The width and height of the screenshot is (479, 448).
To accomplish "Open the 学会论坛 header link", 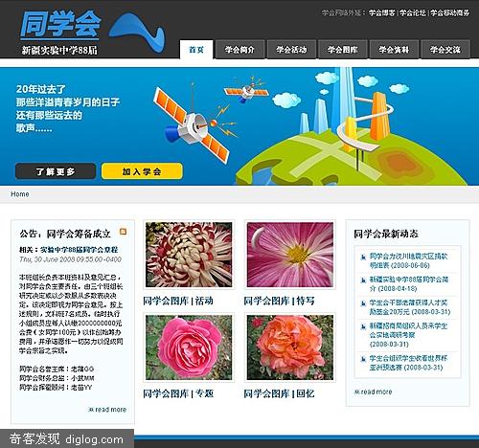I will point(413,12).
